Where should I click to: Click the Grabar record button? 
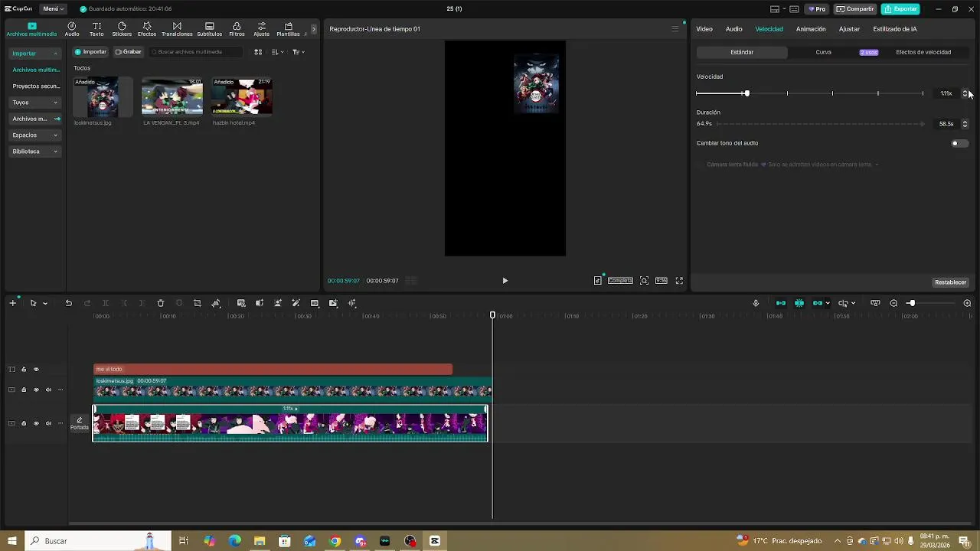click(x=129, y=52)
